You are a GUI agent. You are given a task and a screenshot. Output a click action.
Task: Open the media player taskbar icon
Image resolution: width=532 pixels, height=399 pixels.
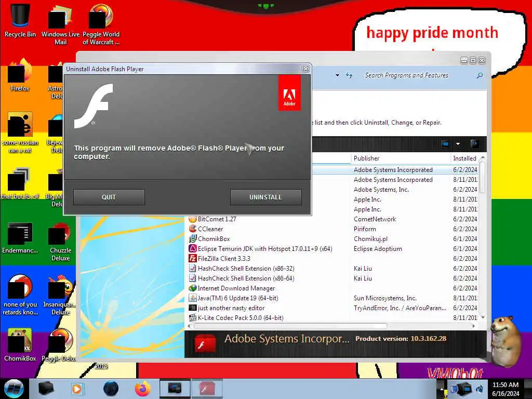[x=77, y=389]
